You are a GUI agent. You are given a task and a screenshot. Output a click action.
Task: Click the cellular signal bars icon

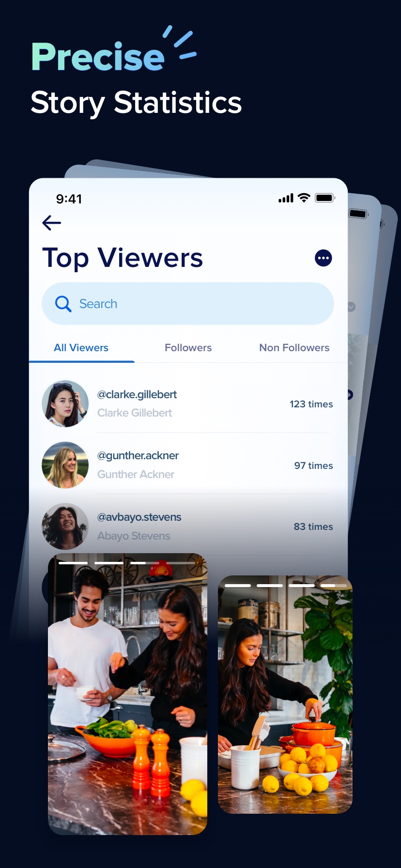pyautogui.click(x=286, y=198)
